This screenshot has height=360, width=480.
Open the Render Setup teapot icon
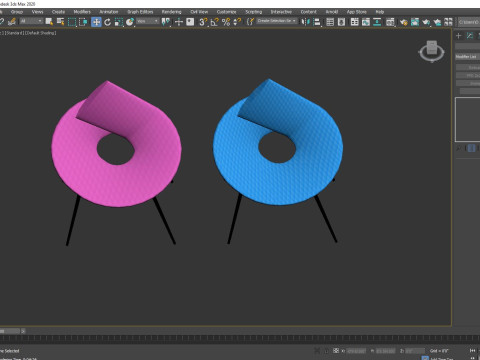point(403,22)
